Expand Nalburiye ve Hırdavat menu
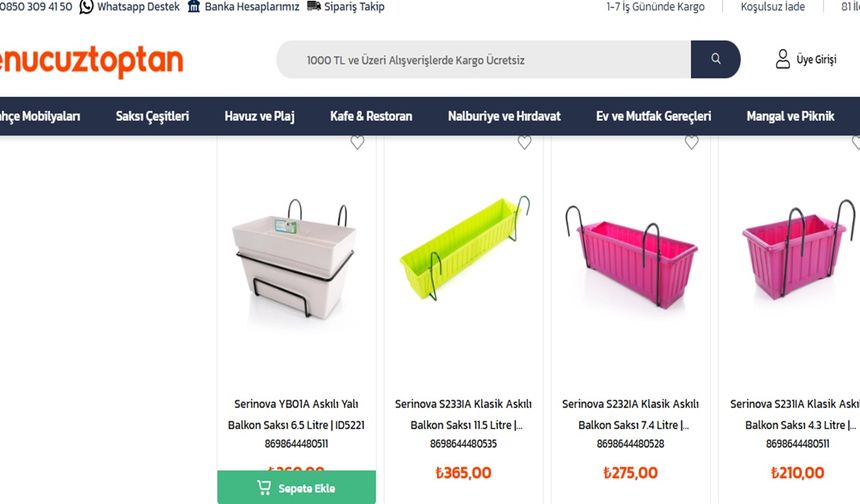The width and height of the screenshot is (860, 504). tap(504, 116)
